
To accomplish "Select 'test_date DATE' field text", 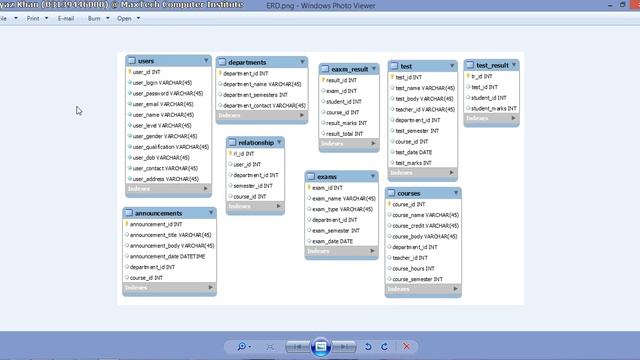I will pos(413,152).
